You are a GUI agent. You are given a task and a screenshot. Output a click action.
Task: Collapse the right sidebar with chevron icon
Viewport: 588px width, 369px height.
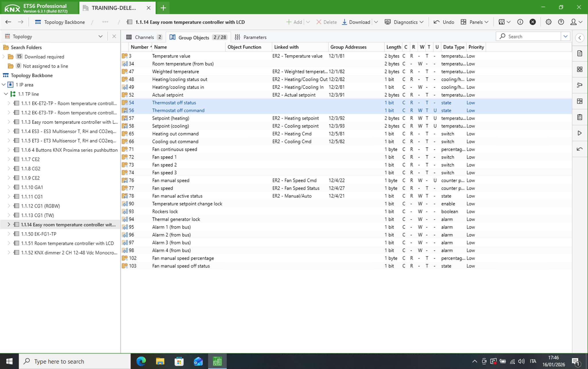click(580, 38)
